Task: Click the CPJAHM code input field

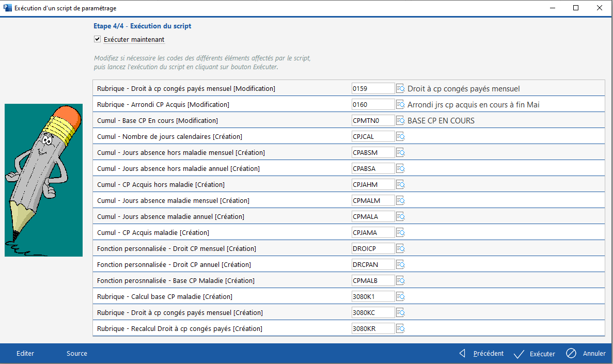Action: click(x=373, y=185)
